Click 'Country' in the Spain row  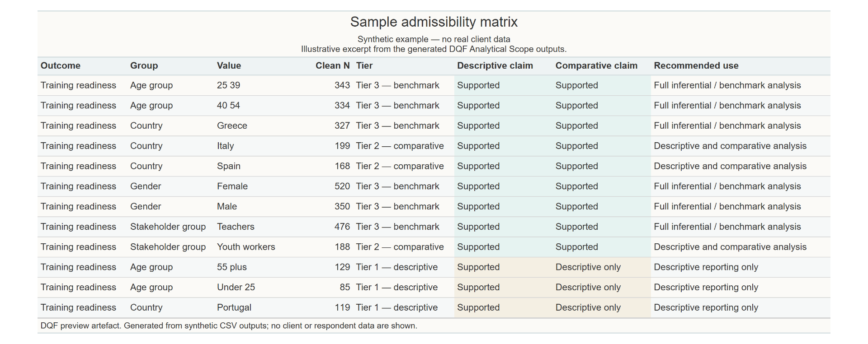(x=146, y=166)
